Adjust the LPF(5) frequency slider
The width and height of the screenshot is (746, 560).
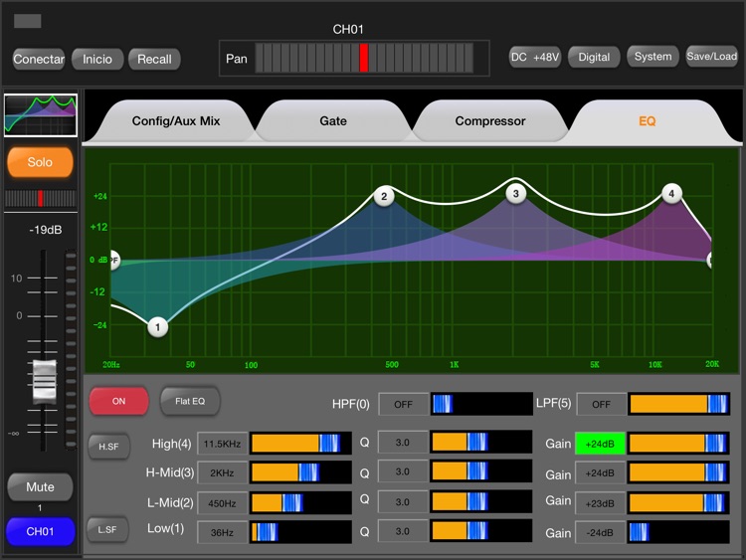click(678, 404)
